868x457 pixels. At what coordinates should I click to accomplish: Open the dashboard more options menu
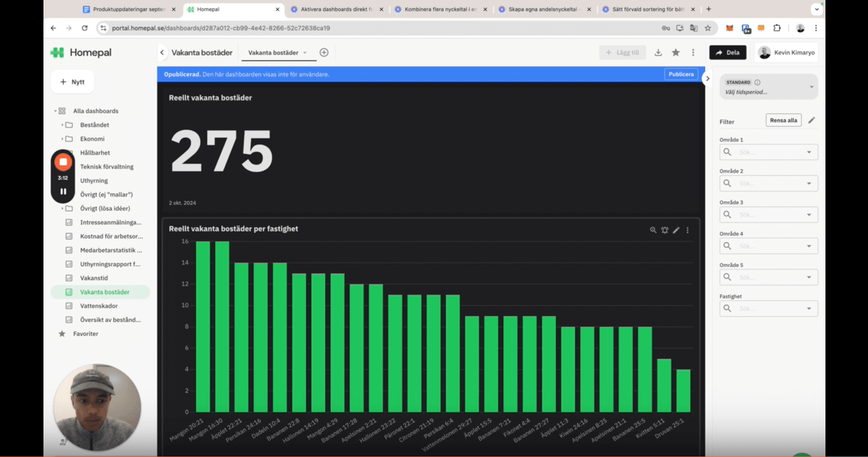coord(693,52)
